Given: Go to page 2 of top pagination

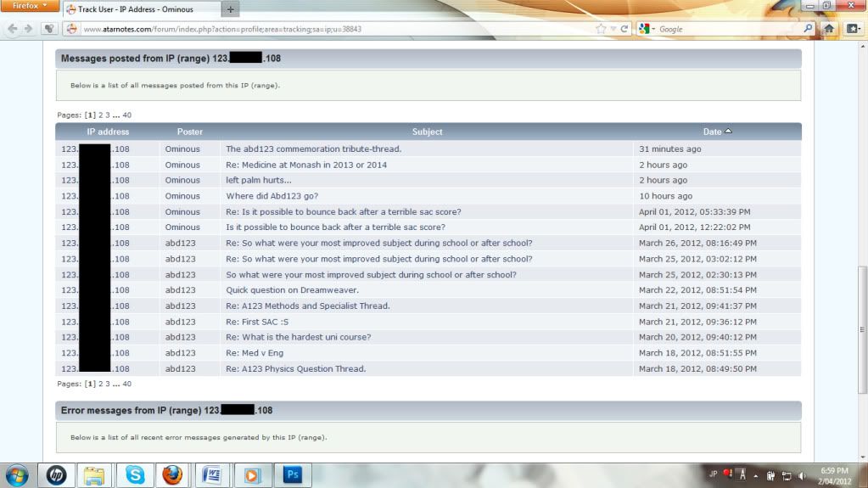Looking at the screenshot, I should coord(101,115).
